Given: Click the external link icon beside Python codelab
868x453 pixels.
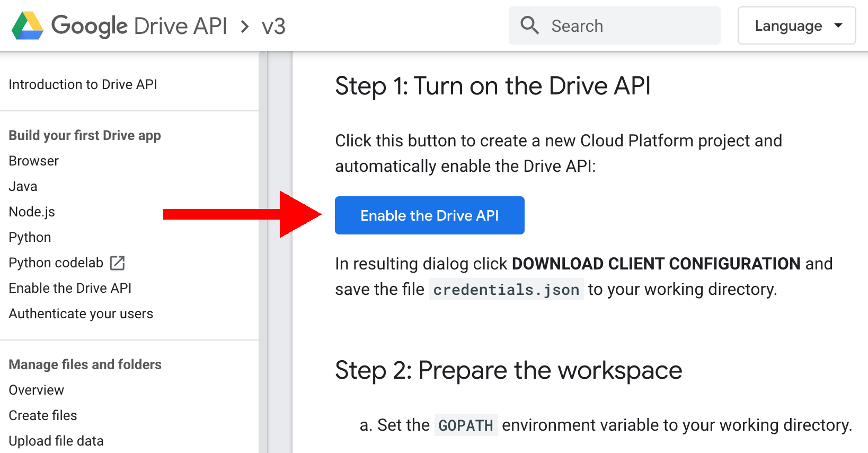Looking at the screenshot, I should (x=117, y=263).
